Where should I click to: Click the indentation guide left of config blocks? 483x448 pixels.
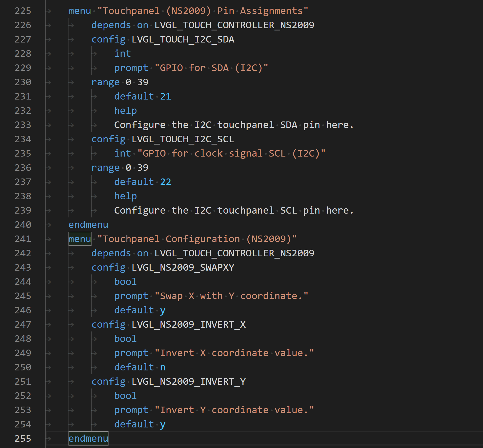91,192
